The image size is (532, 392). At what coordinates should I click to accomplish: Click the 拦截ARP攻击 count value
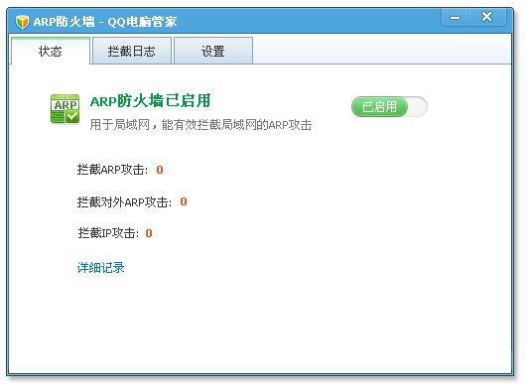[x=160, y=170]
